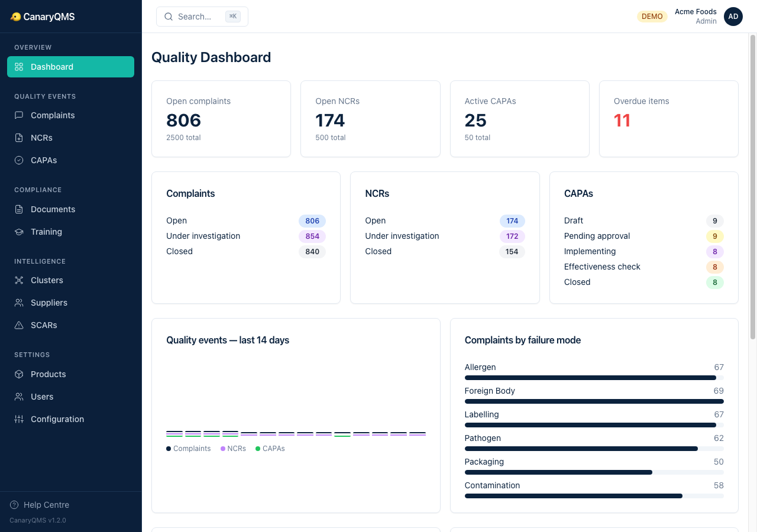This screenshot has width=757, height=532.
Task: Click the Clusters network icon
Action: point(19,280)
